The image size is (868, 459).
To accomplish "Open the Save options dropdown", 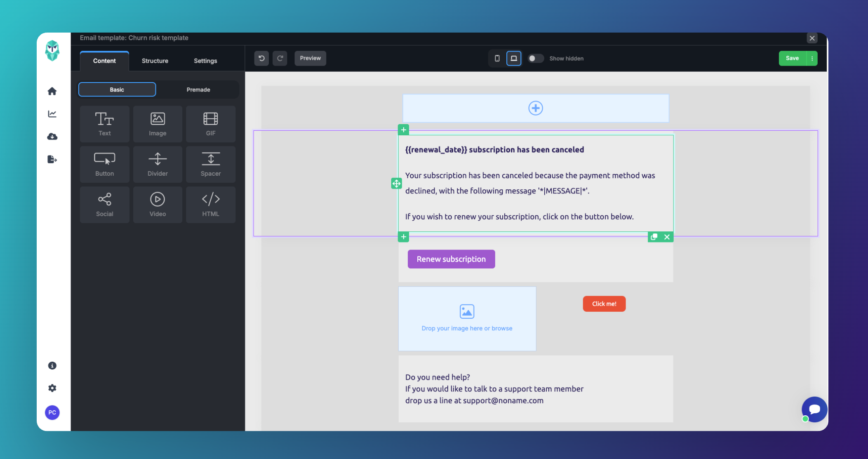I will [x=812, y=58].
